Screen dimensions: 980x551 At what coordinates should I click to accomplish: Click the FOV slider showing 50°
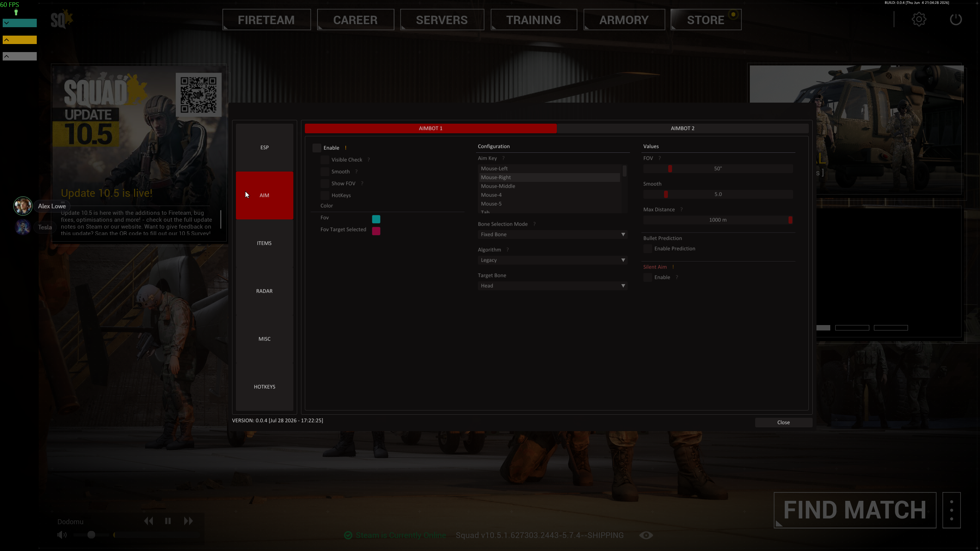(718, 168)
